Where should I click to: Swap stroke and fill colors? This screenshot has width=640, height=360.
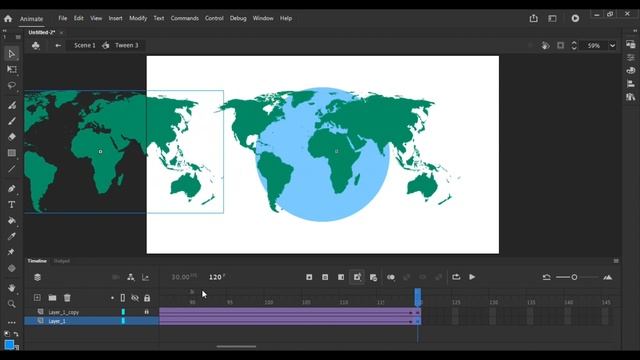16,334
